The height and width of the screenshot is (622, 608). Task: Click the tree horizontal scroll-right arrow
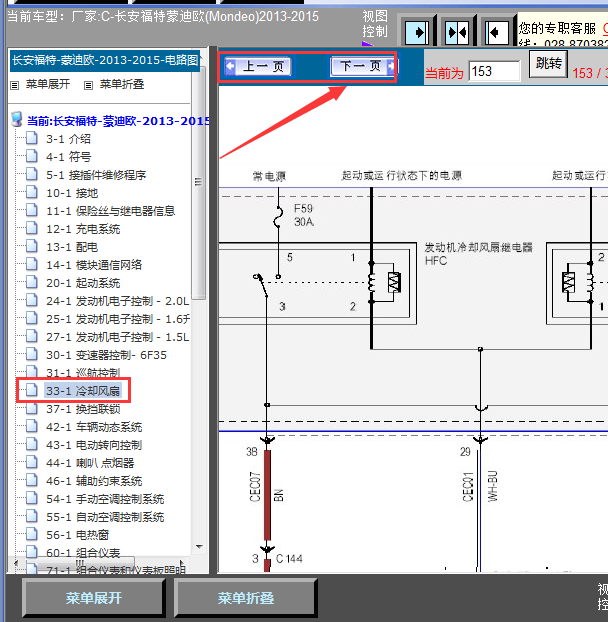click(182, 563)
